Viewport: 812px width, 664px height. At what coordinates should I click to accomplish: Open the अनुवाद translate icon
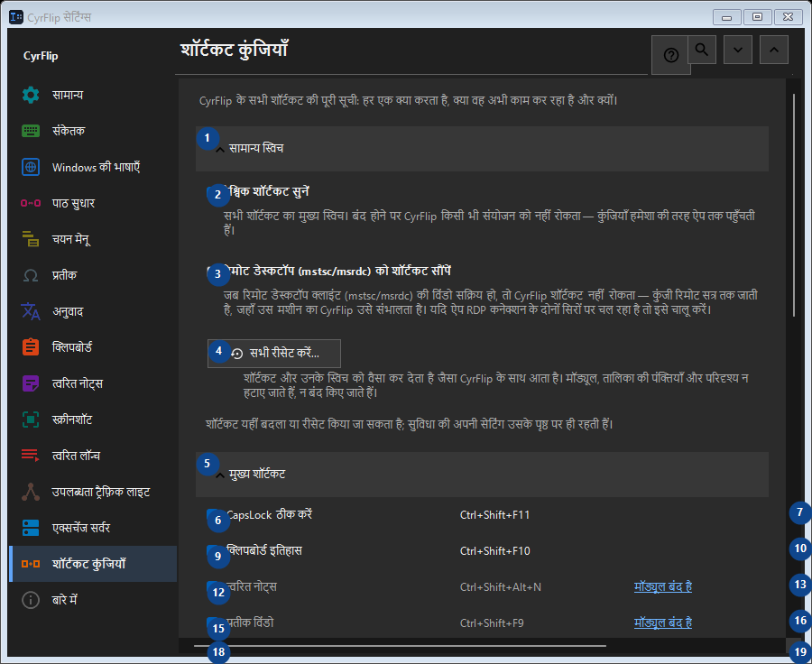point(31,311)
